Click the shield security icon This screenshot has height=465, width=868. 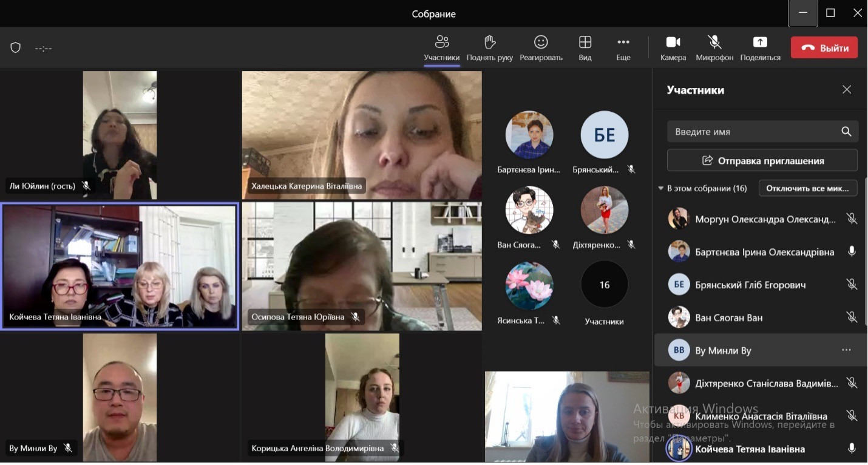click(x=16, y=47)
